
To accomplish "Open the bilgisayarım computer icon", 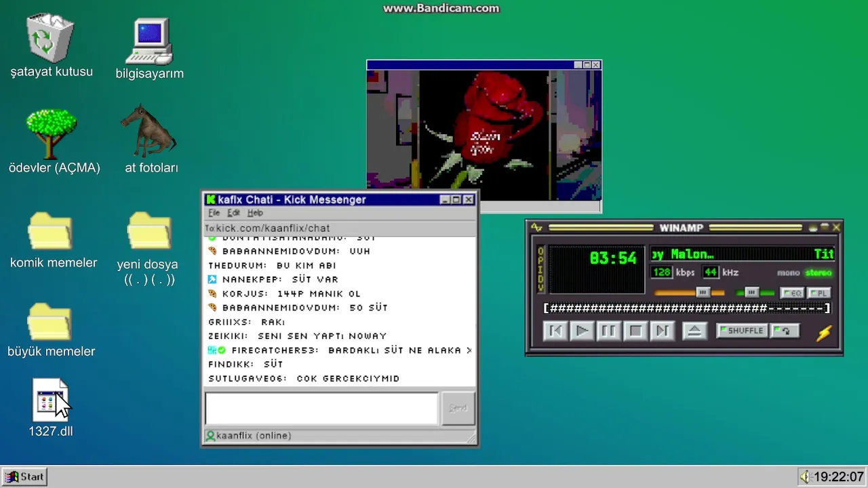I will pos(150,41).
